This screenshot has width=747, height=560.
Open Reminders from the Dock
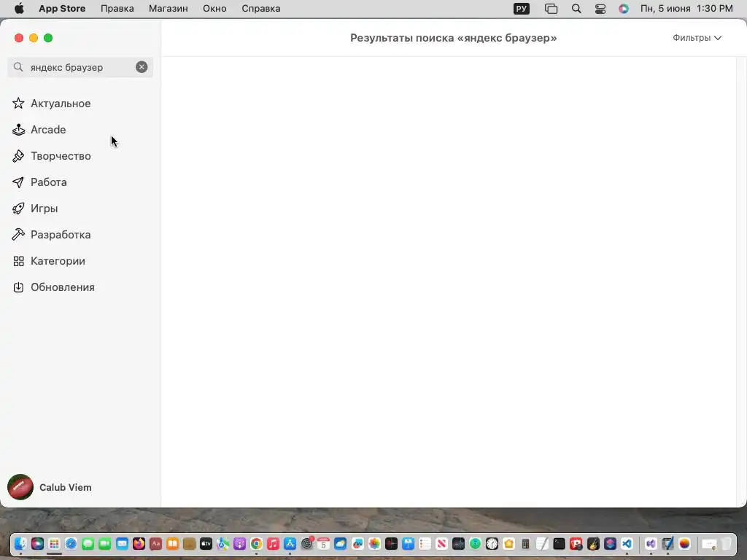[x=425, y=544]
